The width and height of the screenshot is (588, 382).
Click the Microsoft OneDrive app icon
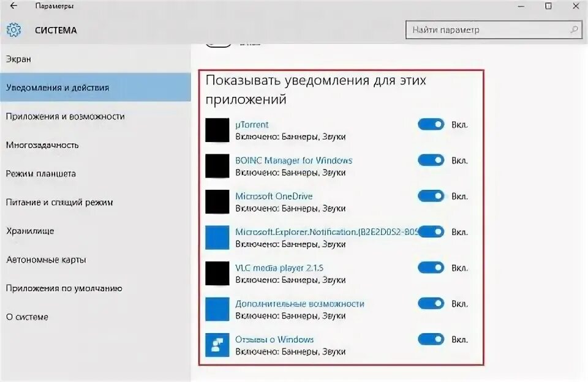click(217, 201)
